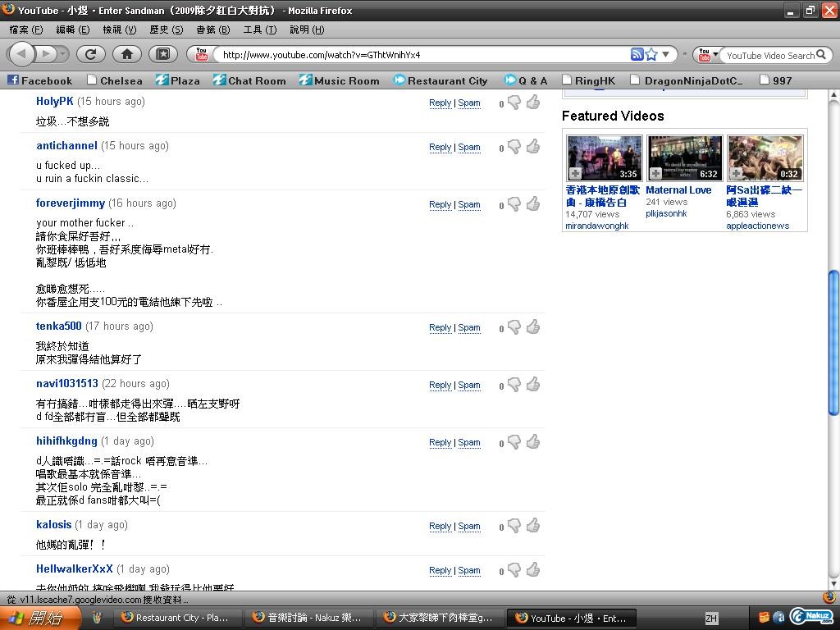Open the history dropdown beside Forward button
This screenshot has height=630, width=840.
tap(63, 54)
